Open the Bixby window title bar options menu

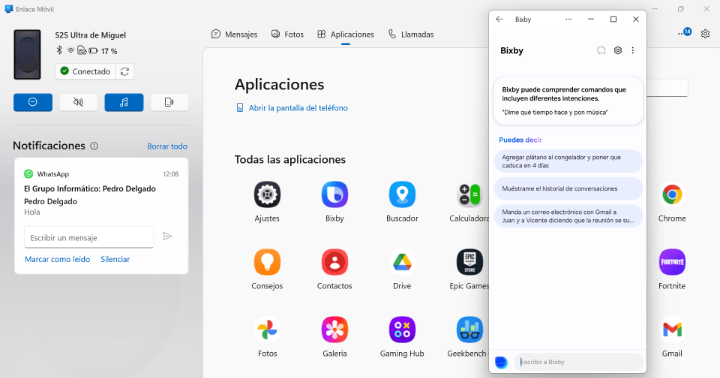568,19
